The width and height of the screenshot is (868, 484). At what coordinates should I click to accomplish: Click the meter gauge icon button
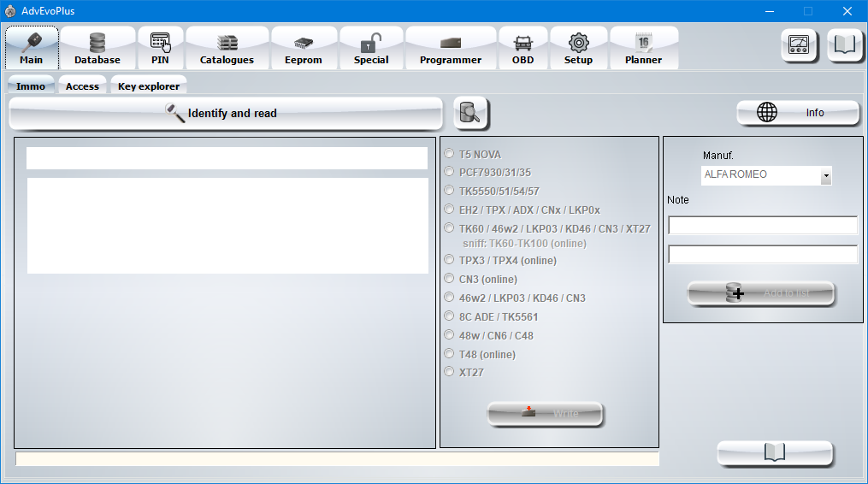tap(799, 45)
